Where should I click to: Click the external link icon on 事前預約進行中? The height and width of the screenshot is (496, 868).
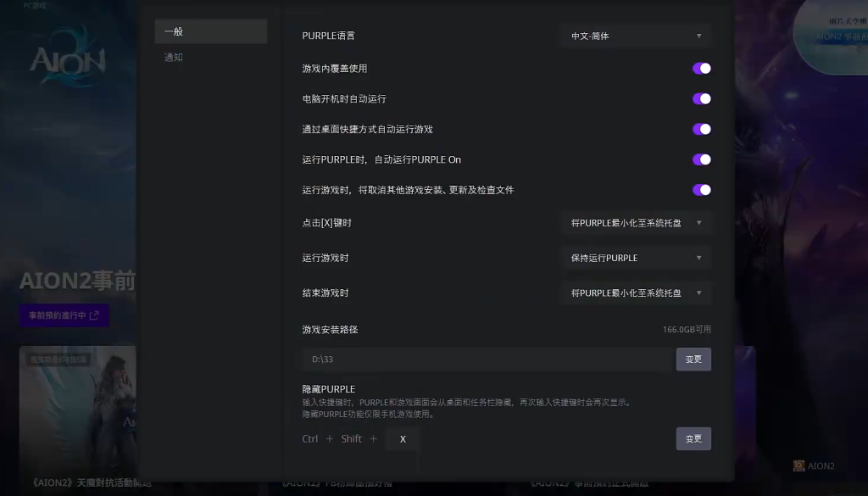click(94, 315)
